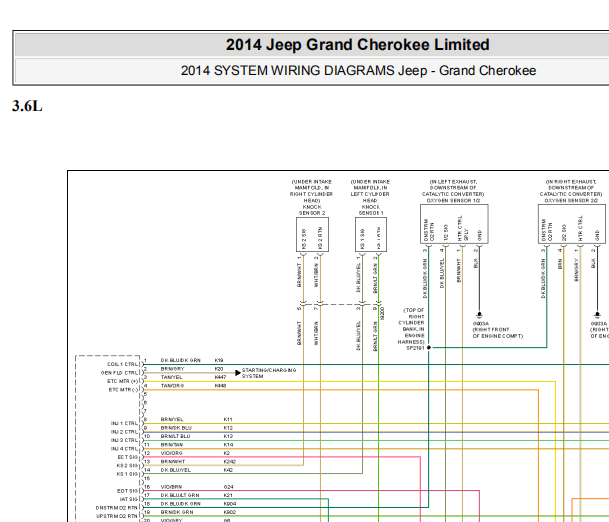Click circuit code 'K11'
The image size is (609, 522).
(x=228, y=419)
